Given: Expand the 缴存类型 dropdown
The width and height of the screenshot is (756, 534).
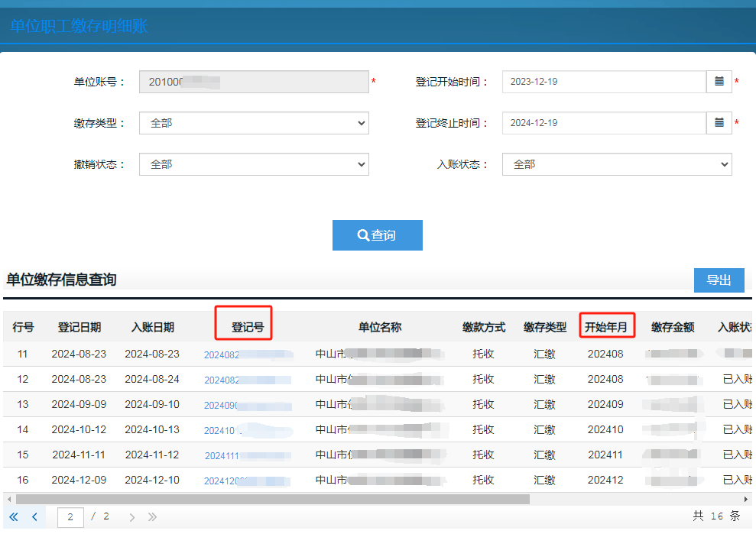Looking at the screenshot, I should pyautogui.click(x=254, y=123).
